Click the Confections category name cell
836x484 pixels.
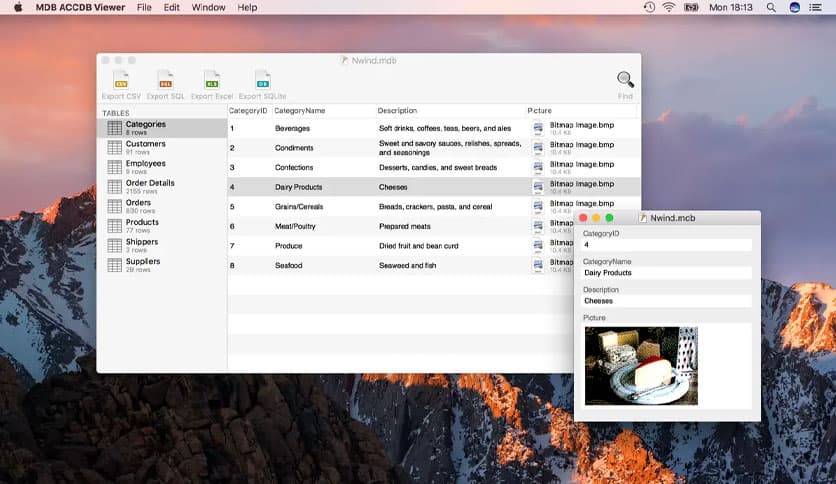(x=294, y=167)
